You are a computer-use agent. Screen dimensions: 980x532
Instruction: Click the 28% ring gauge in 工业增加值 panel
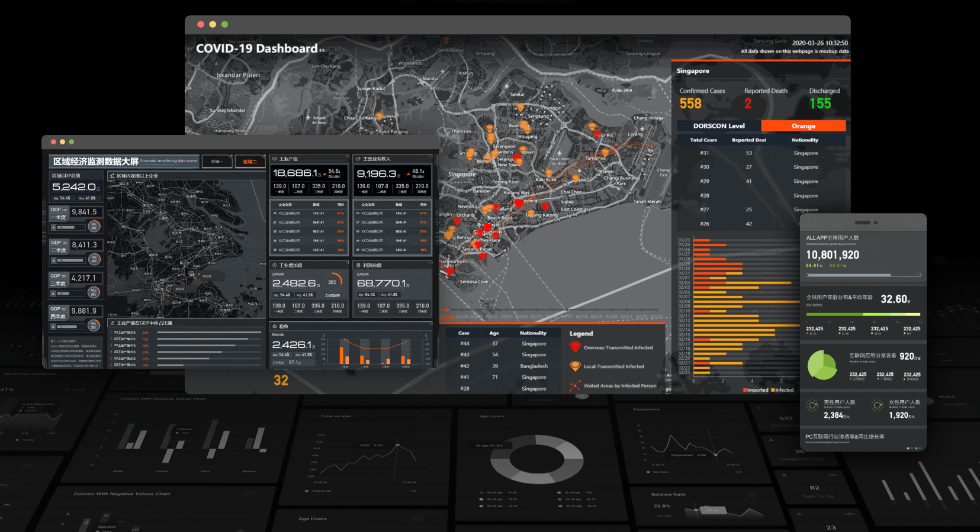333,282
